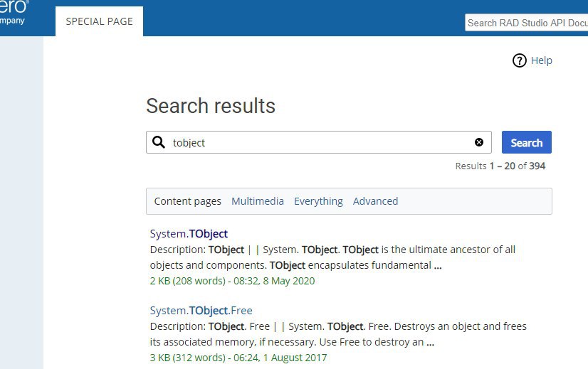Click the Embarcadero logo in the header
This screenshot has width=588, height=369.
click(x=13, y=13)
